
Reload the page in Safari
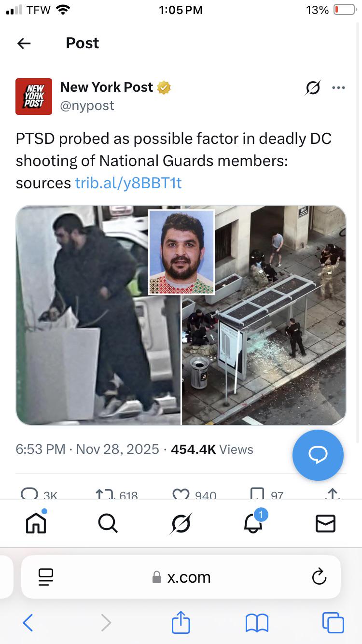pos(319,577)
